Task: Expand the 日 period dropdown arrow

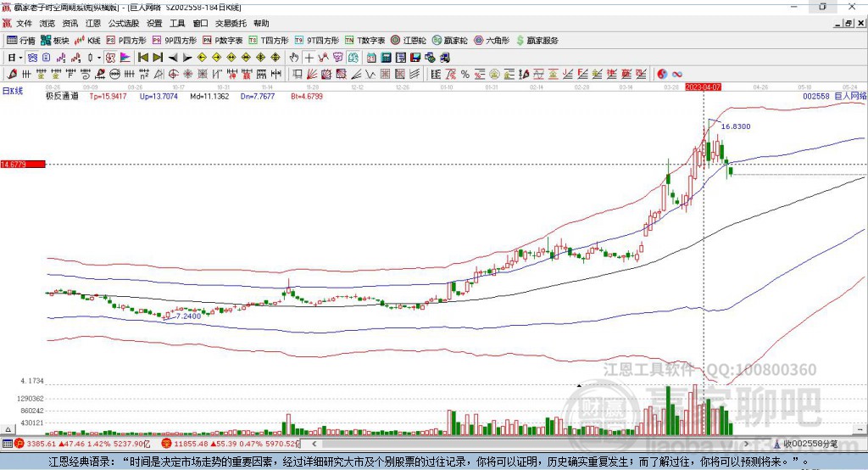Action: tap(20, 58)
